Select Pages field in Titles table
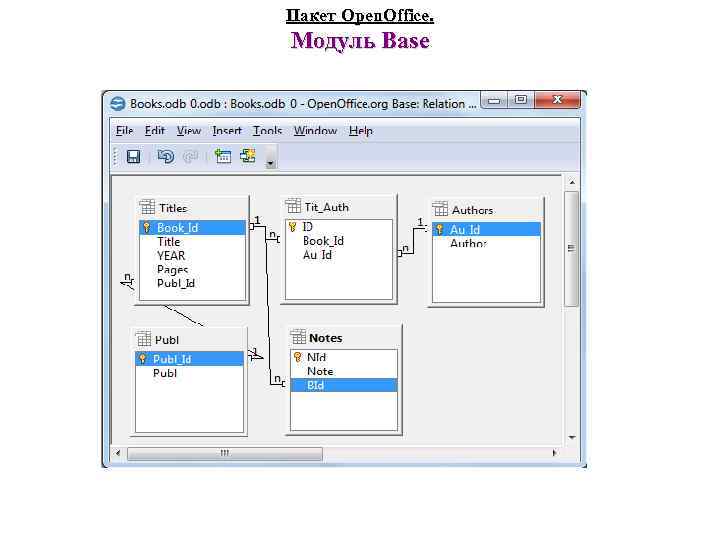 coord(192,270)
